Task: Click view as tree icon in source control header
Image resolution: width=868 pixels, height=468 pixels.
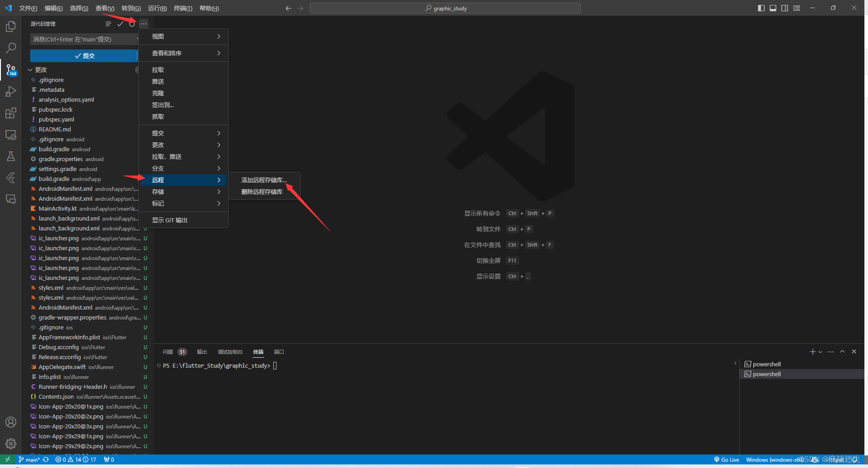Action: pos(108,24)
